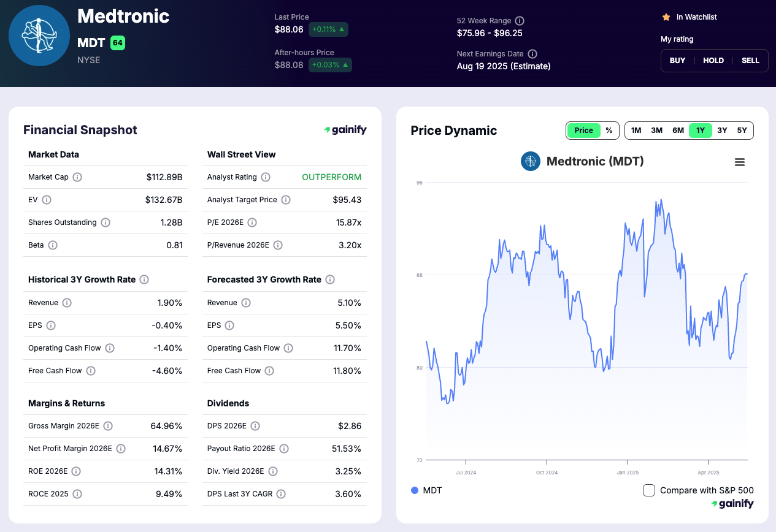Open info icon beside Gross Margin 2026E
Screen dimensions: 776x532
(x=108, y=426)
